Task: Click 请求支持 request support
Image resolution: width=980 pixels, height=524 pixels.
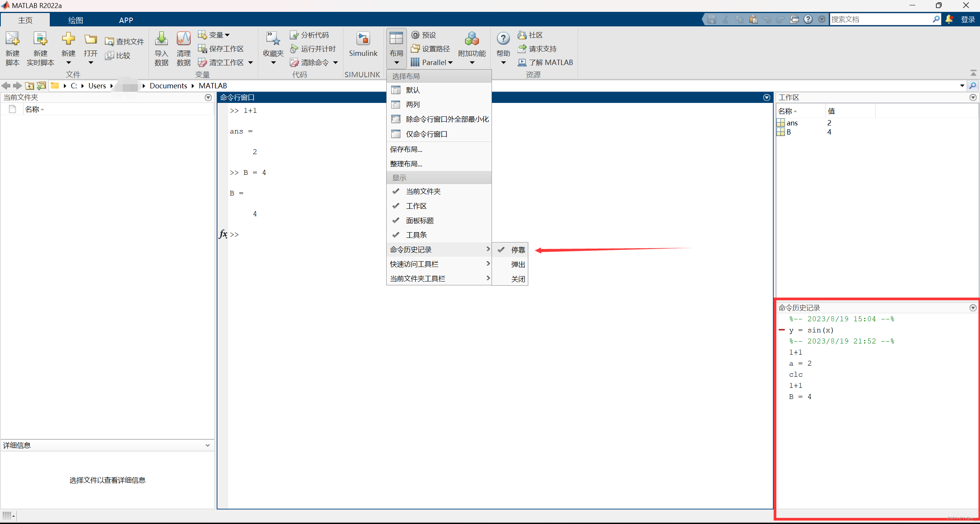Action: [537, 49]
